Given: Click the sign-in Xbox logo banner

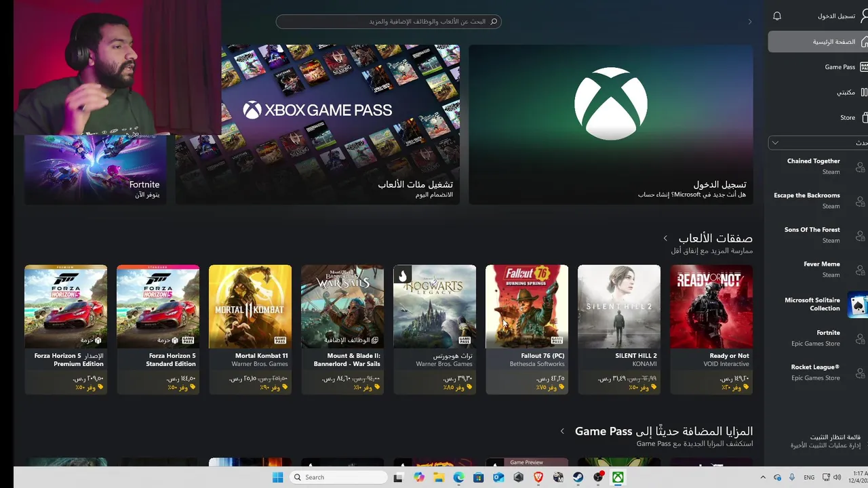Looking at the screenshot, I should 611,125.
